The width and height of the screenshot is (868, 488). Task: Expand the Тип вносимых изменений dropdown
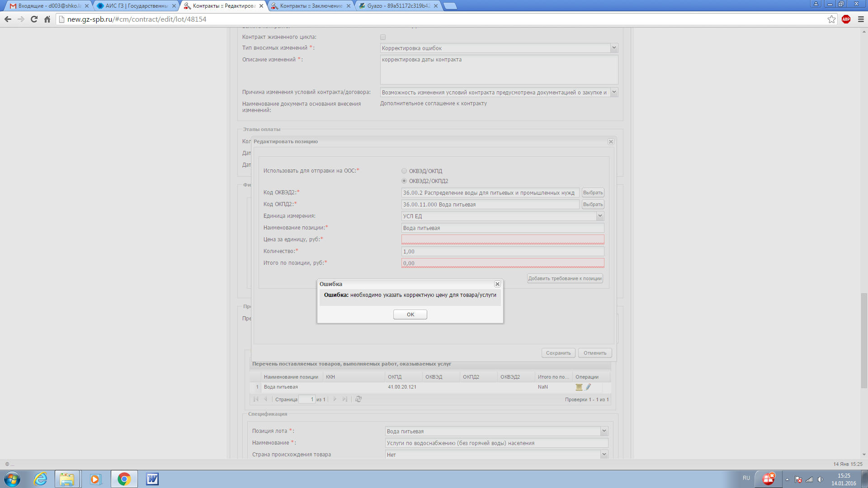tap(613, 48)
